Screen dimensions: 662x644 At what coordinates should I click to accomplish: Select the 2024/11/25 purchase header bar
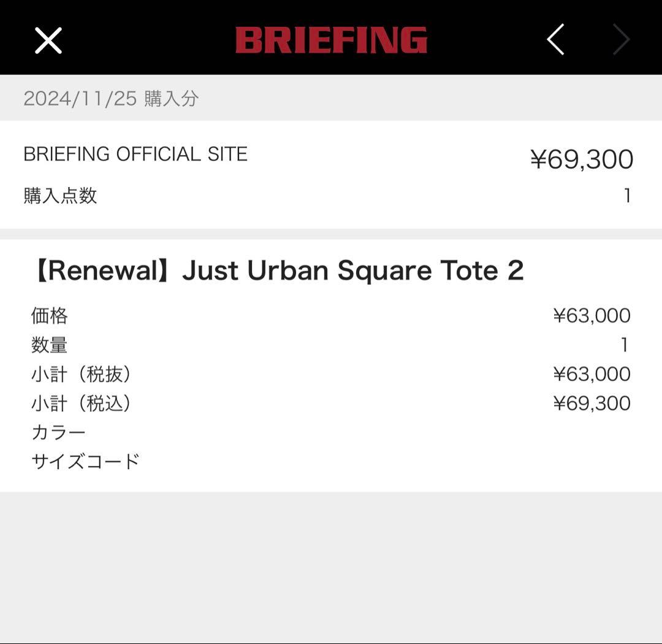331,98
